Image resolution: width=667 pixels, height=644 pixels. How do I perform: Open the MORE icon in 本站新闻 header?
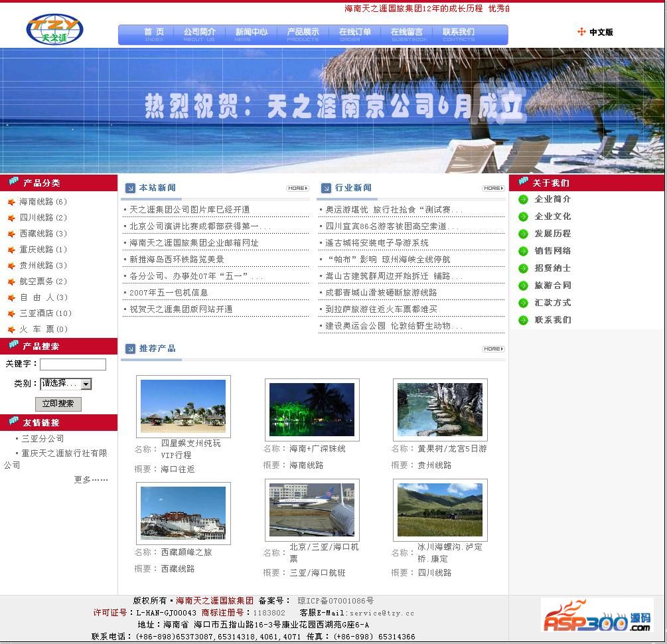[297, 189]
